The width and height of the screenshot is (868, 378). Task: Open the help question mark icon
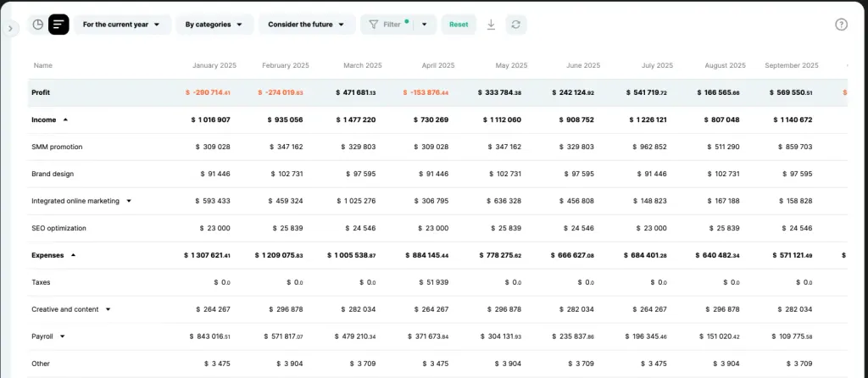click(x=841, y=25)
